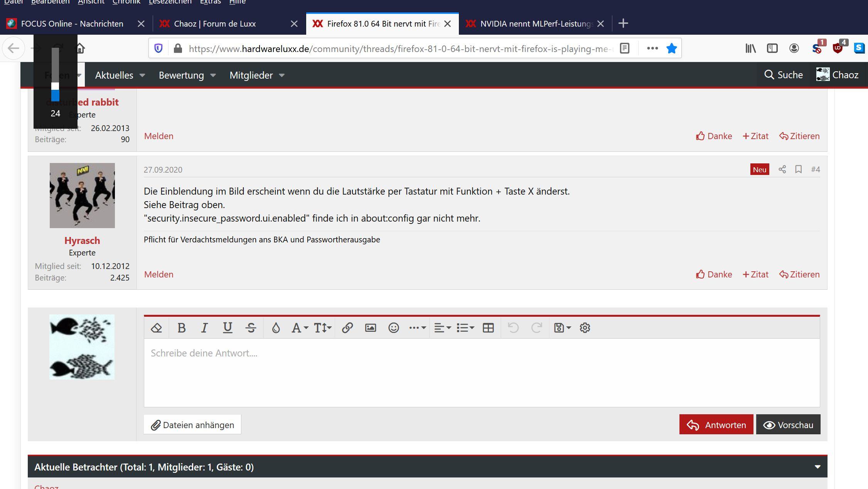Click the red Antworten button
The image size is (868, 489).
[716, 425]
